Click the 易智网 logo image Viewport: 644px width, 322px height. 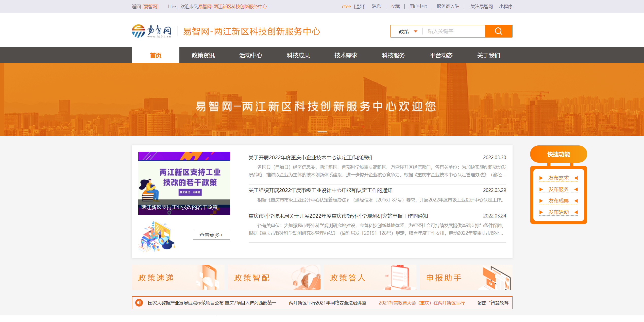151,31
